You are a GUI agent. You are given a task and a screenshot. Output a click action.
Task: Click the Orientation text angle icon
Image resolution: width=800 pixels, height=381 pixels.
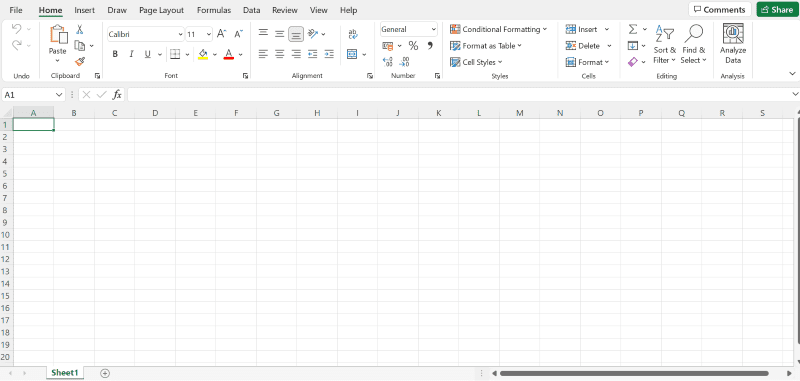tap(313, 34)
